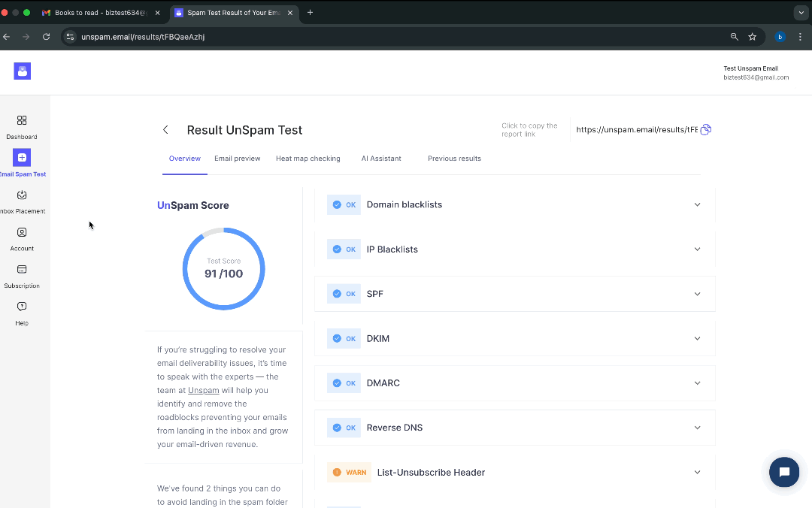Screen dimensions: 812x508
Task: Open the Previous results tab
Action: point(454,159)
